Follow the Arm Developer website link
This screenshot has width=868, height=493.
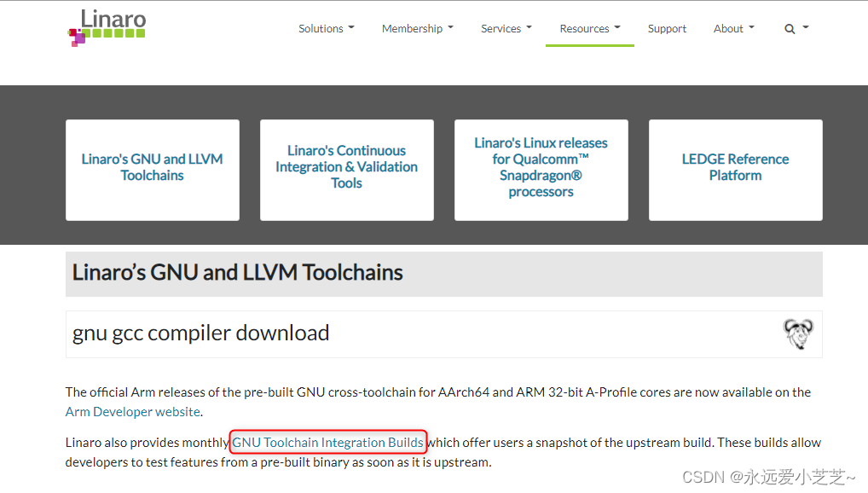click(133, 412)
